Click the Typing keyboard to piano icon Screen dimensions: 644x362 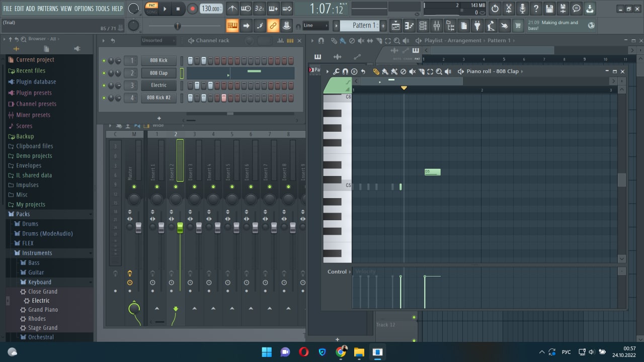click(x=232, y=26)
